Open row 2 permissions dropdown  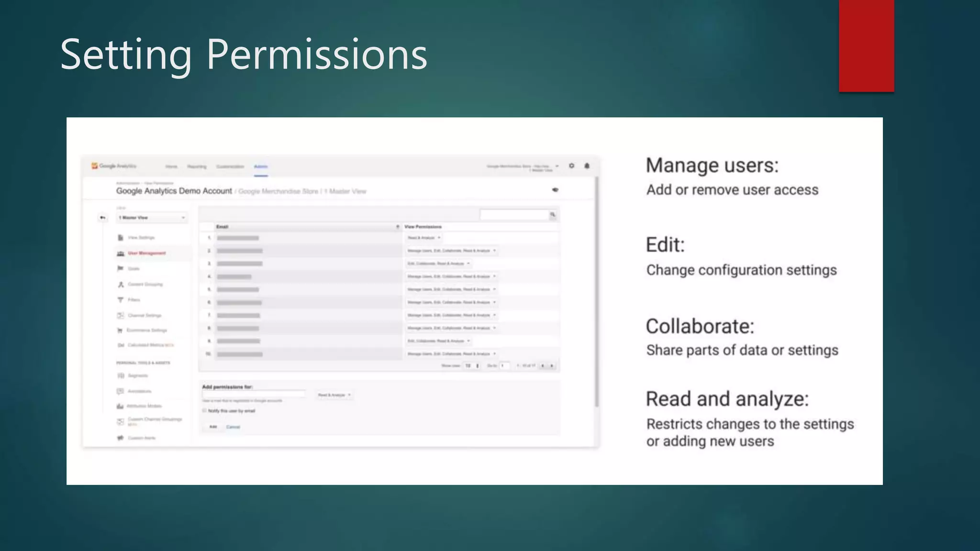(x=452, y=251)
